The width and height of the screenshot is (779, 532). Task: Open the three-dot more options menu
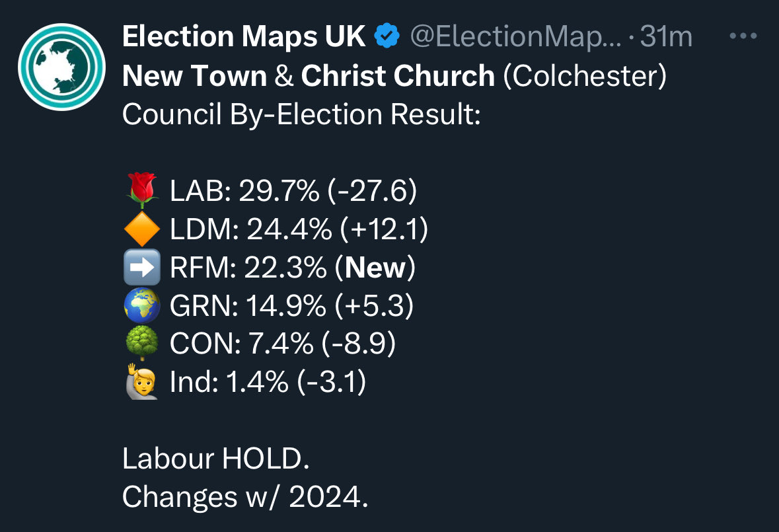pyautogui.click(x=743, y=36)
